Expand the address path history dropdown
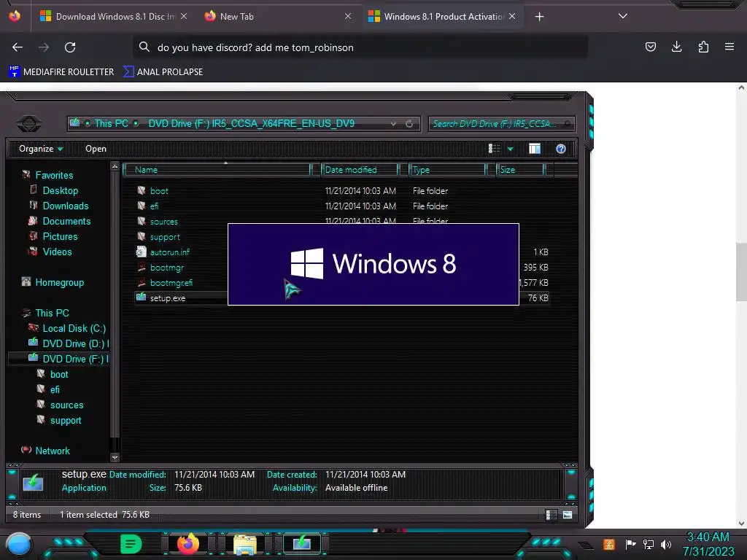This screenshot has width=747, height=560. (x=393, y=124)
